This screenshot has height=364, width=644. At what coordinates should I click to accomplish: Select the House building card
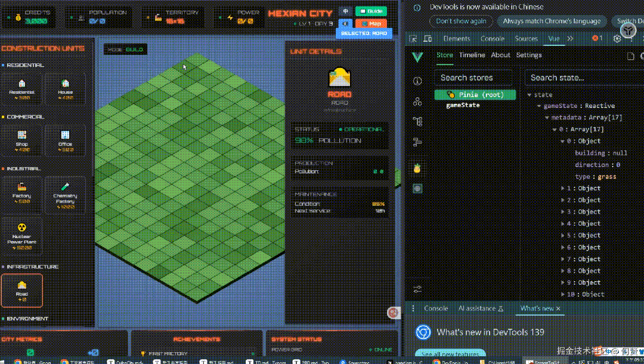tap(66, 89)
